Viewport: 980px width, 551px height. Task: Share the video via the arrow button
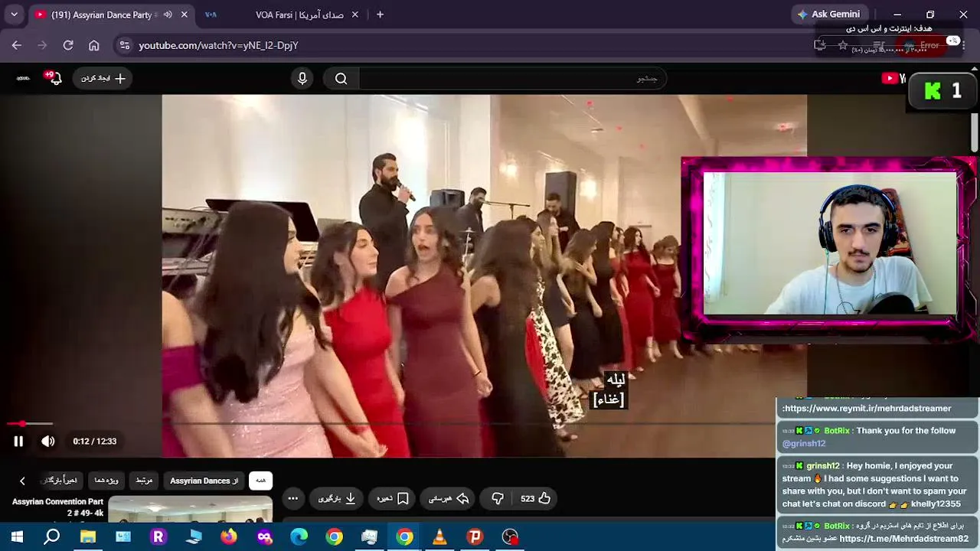point(448,499)
